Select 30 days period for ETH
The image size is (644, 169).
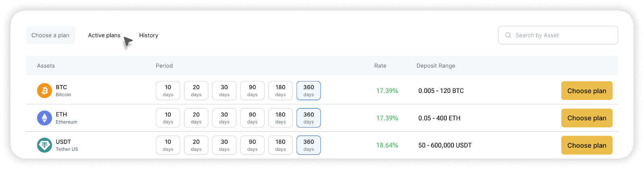coord(224,118)
